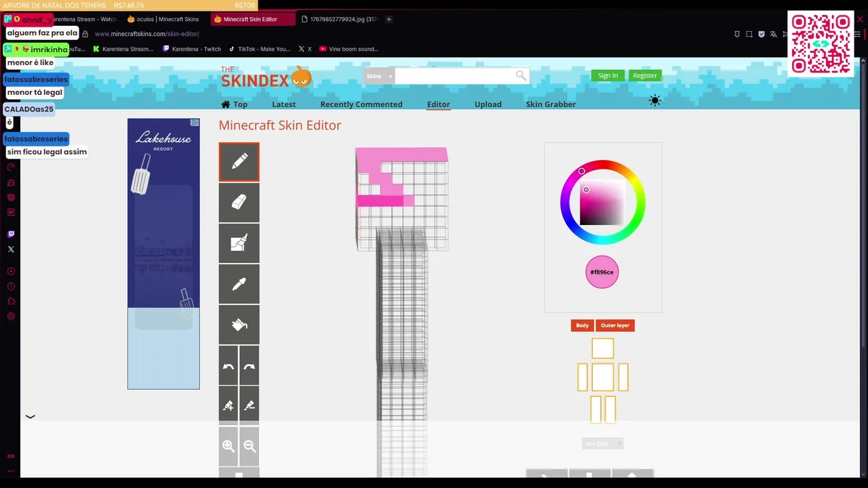Toggle the model's left-side arm visibility
This screenshot has width=868, height=488.
(x=583, y=377)
